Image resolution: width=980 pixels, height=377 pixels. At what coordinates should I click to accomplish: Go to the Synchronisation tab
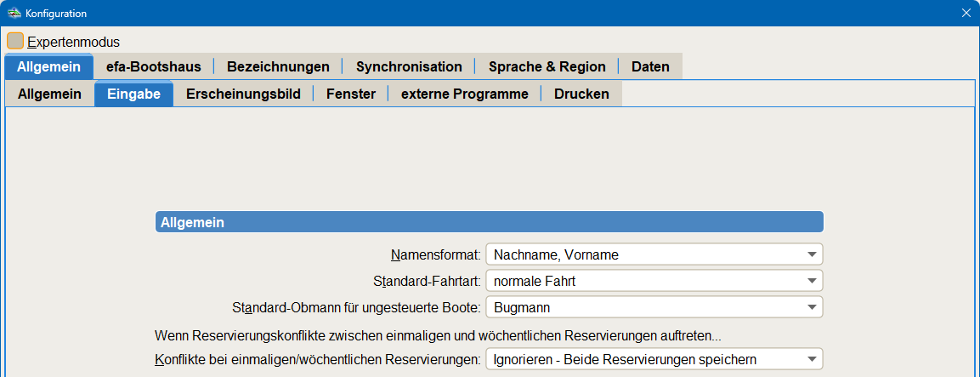(x=409, y=66)
